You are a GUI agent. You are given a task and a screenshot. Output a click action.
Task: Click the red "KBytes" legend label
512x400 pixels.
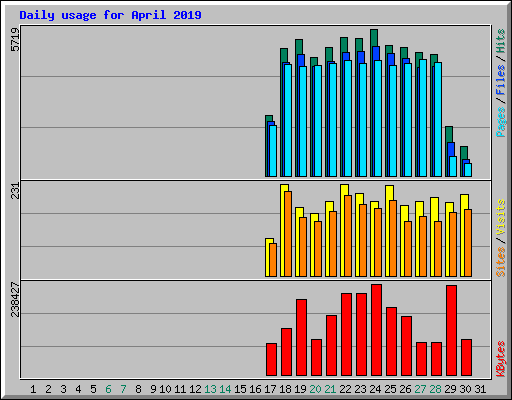pyautogui.click(x=500, y=359)
